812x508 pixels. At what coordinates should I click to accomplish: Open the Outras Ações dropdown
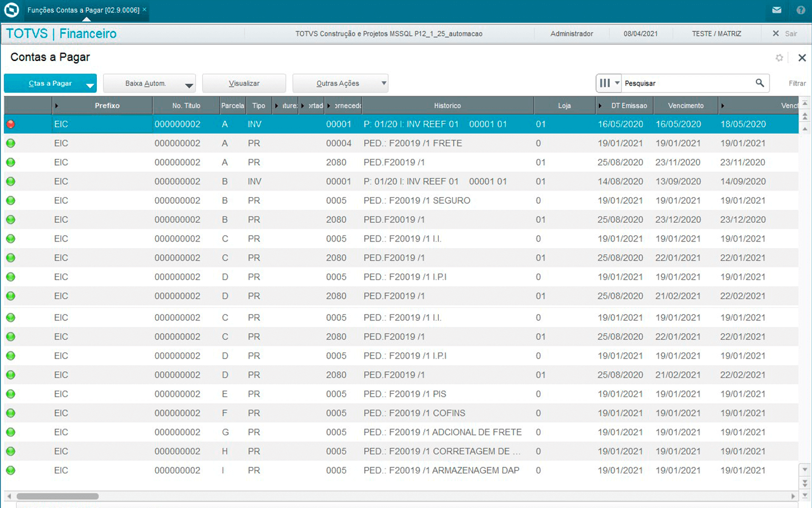tap(384, 84)
